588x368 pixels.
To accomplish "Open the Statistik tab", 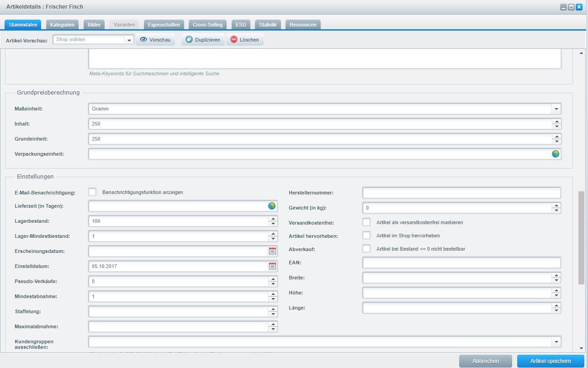I will [x=268, y=25].
